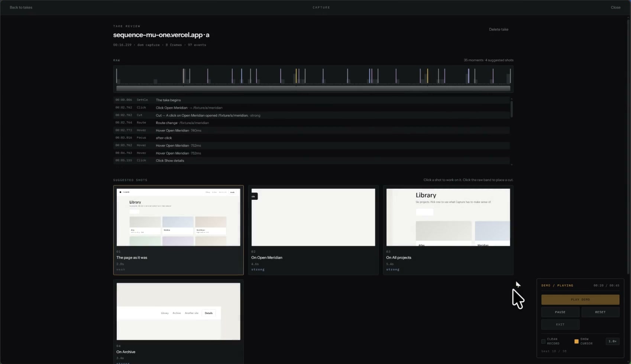The image size is (631, 364).
Task: Untick the Show Cursor checkbox
Action: pyautogui.click(x=576, y=341)
